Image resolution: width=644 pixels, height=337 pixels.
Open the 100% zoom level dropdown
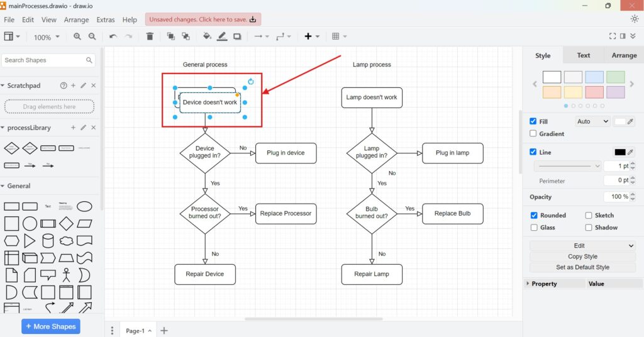(x=47, y=37)
